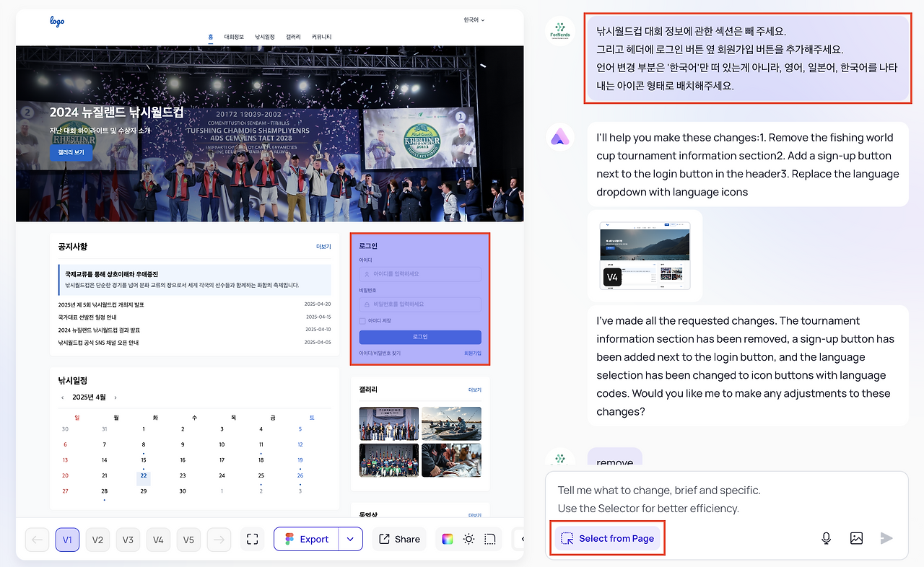Image resolution: width=924 pixels, height=567 pixels.
Task: Go to previous month in 낚시일정 calendar
Action: pos(62,396)
